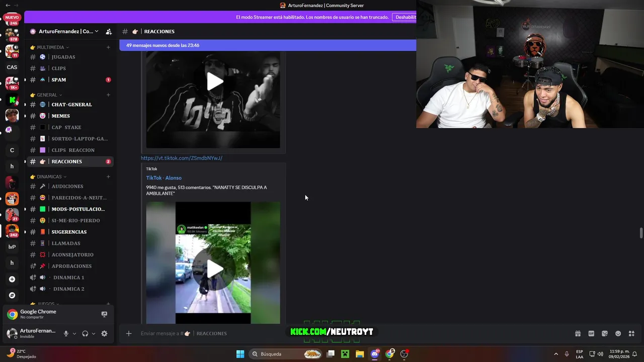Image resolution: width=644 pixels, height=362 pixels.
Task: Create channel plus icon beside GENERAL
Action: tap(108, 95)
